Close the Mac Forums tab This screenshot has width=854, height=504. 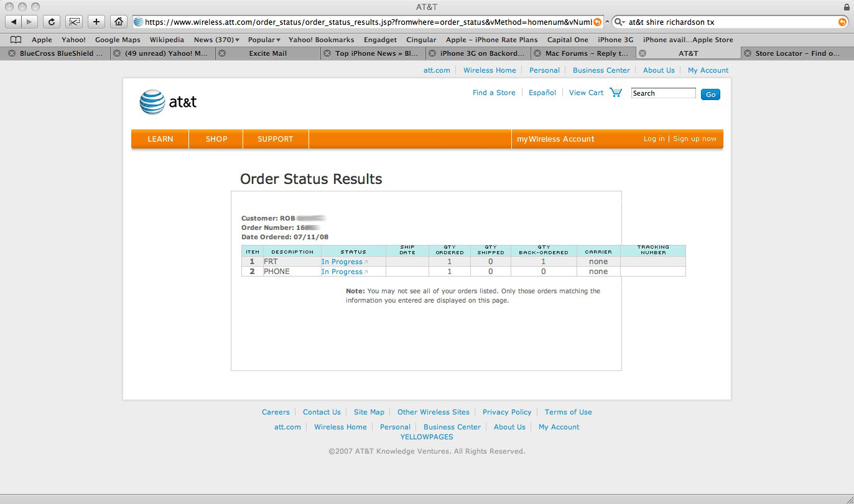tap(537, 53)
